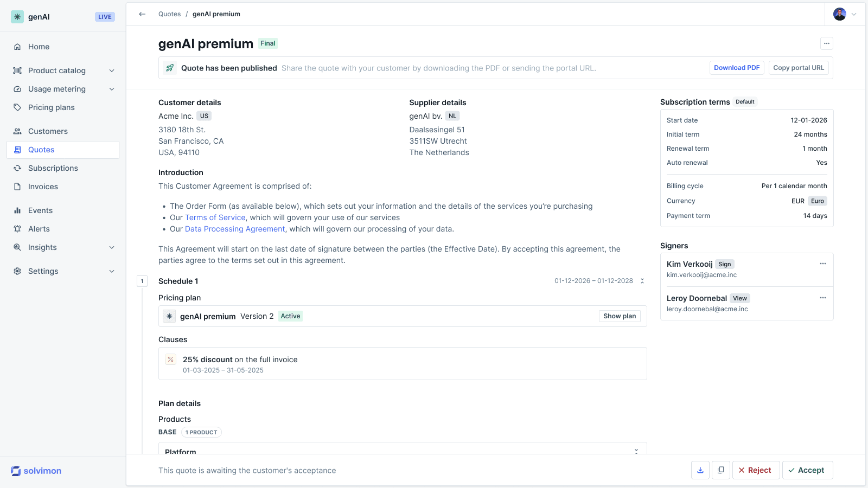Open Kim Verkooij signer options menu
868x488 pixels.
(823, 264)
